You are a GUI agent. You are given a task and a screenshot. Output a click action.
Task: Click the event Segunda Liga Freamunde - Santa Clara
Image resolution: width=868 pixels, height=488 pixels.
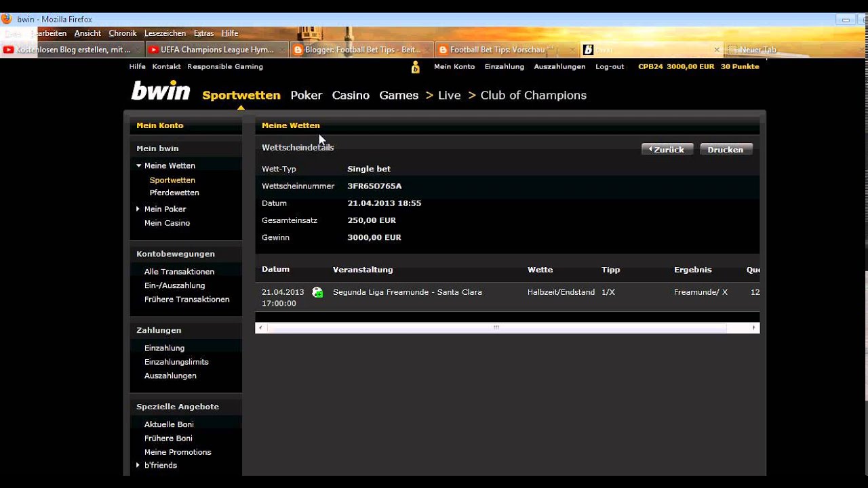pos(408,292)
